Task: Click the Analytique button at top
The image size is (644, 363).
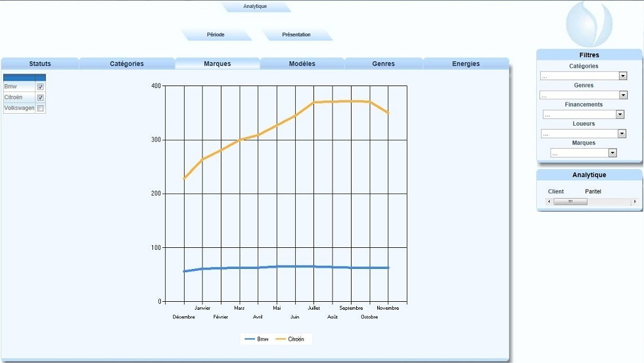Action: (x=255, y=7)
